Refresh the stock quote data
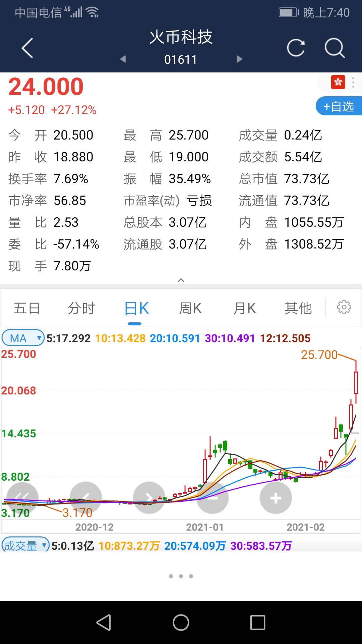This screenshot has height=644, width=362. [x=296, y=48]
